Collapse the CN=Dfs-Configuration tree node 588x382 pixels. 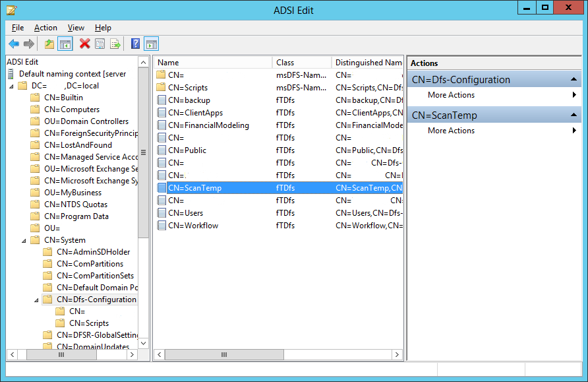[x=36, y=300]
